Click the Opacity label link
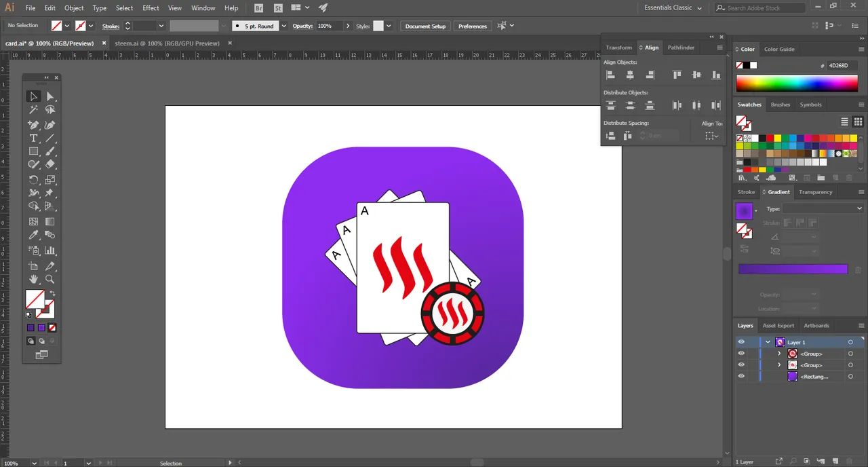This screenshot has width=868, height=467. click(302, 26)
